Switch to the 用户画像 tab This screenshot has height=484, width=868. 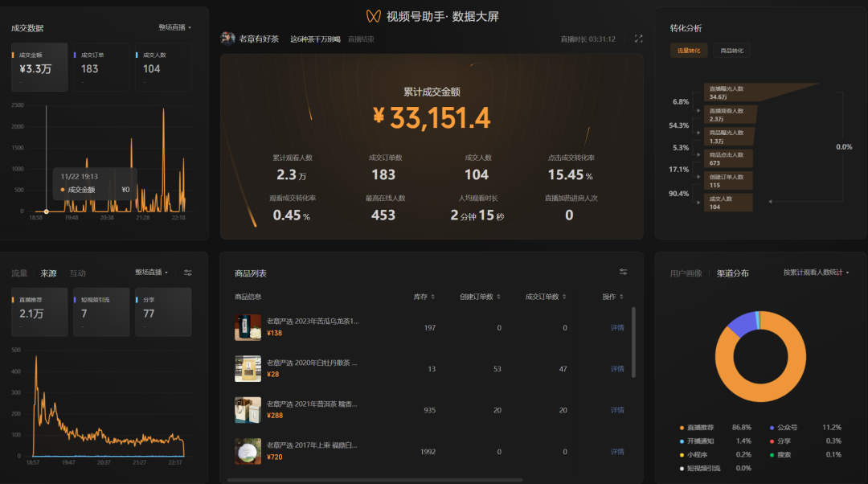pyautogui.click(x=686, y=273)
